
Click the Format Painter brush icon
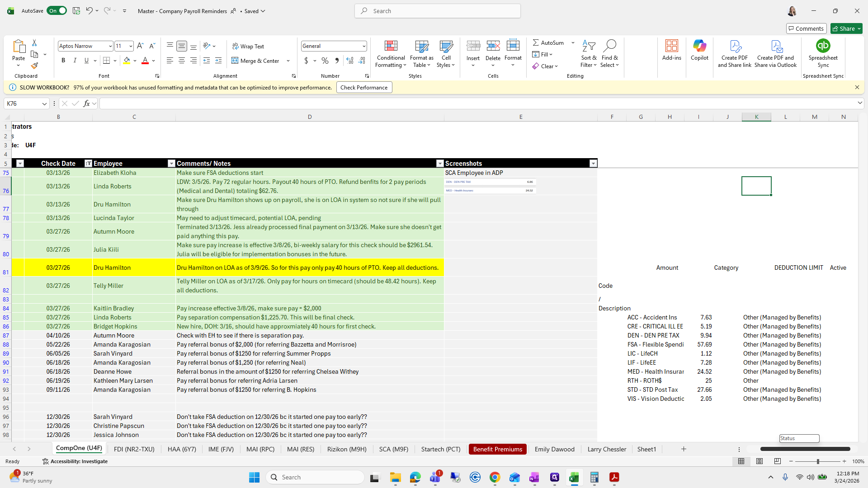pyautogui.click(x=34, y=66)
